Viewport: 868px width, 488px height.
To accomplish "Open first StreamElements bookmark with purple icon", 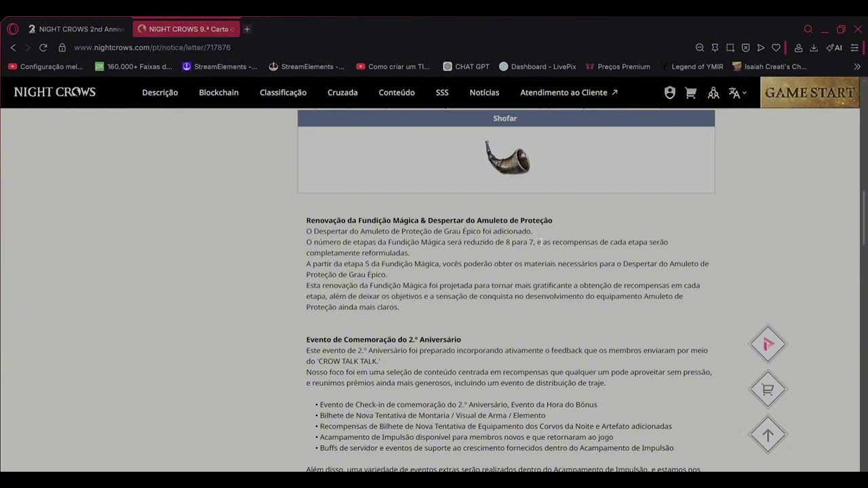I will pyautogui.click(x=220, y=66).
